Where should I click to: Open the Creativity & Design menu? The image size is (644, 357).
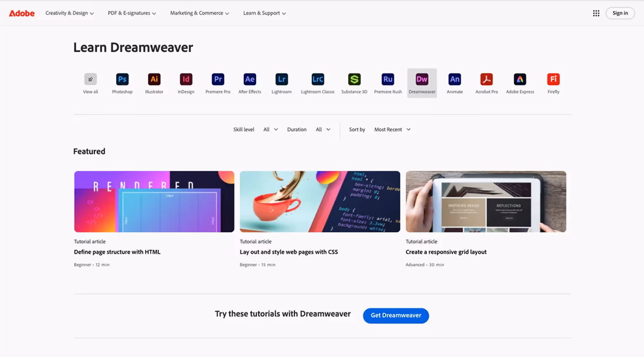69,13
